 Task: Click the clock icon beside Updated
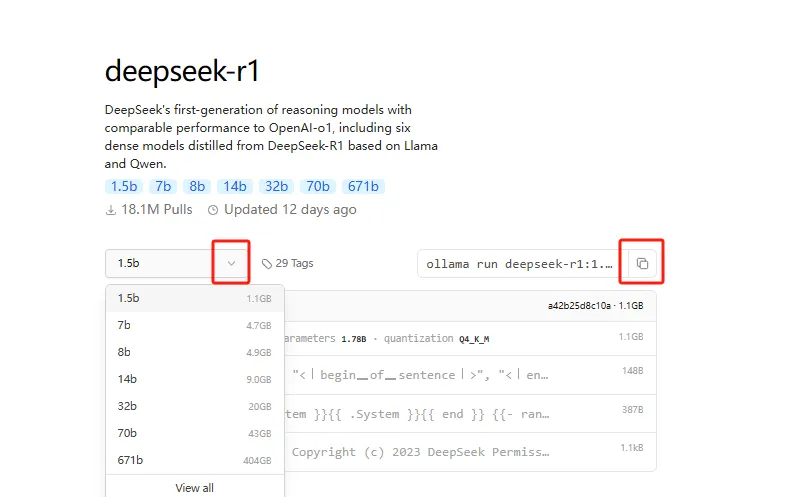click(213, 210)
